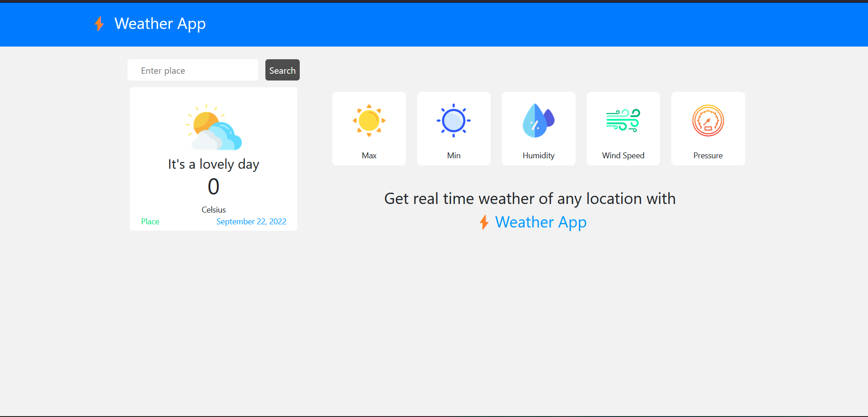Click the Max temperature sun icon

[369, 120]
